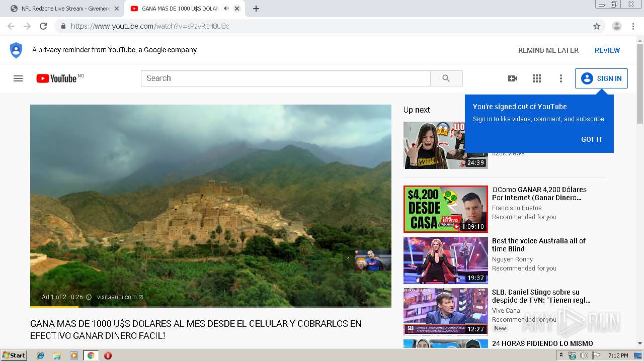The image size is (644, 362).
Task: Focus the YouTube search field
Action: pos(285,78)
